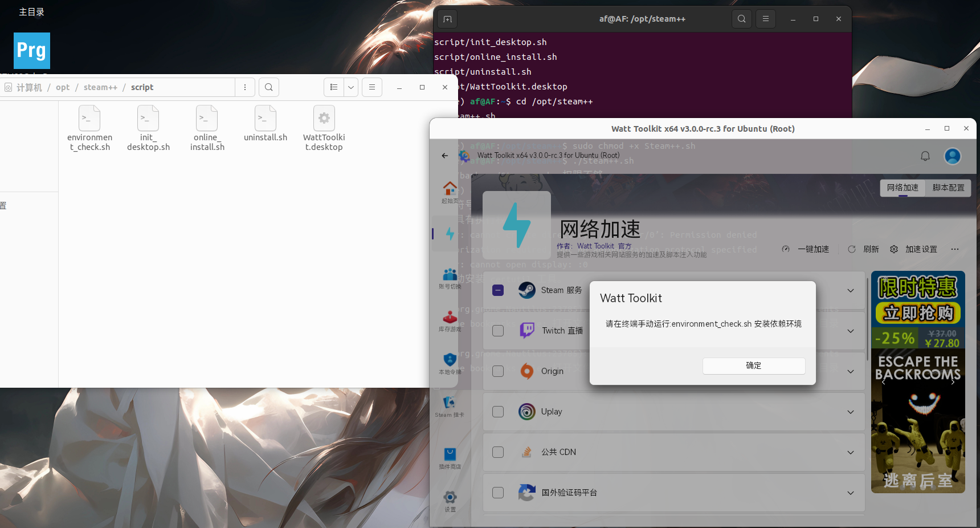Image resolution: width=980 pixels, height=528 pixels.
Task: Confirm the dialog with 确定
Action: coord(754,366)
